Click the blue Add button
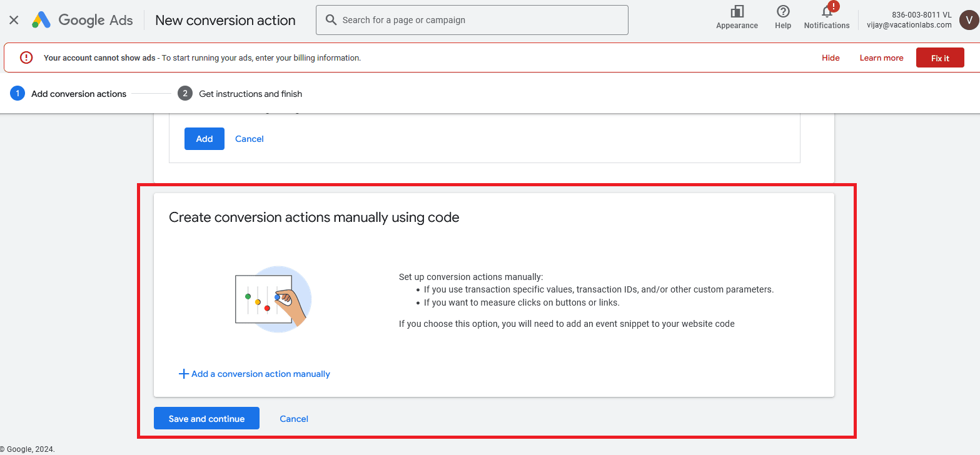Screen dimensions: 980x455 coord(204,139)
